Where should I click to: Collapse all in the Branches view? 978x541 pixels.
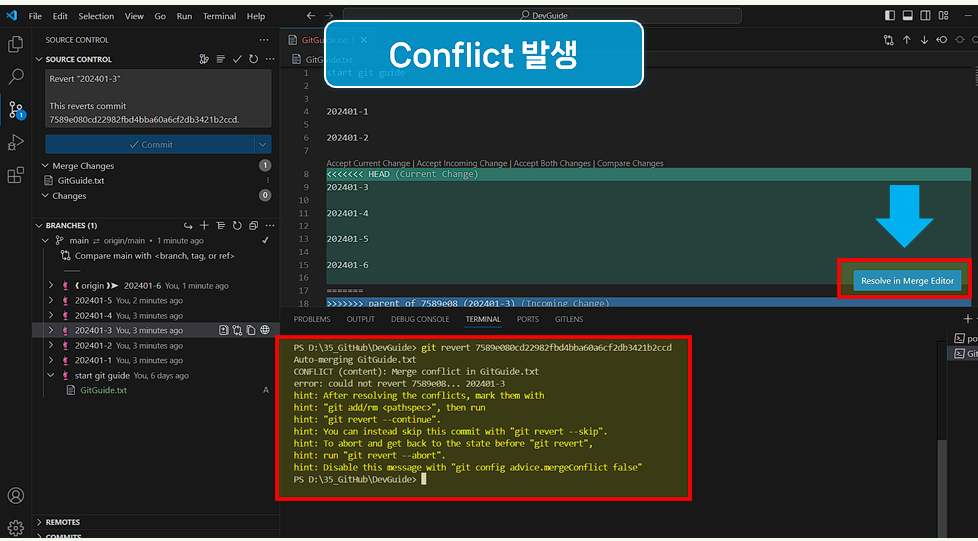[253, 225]
